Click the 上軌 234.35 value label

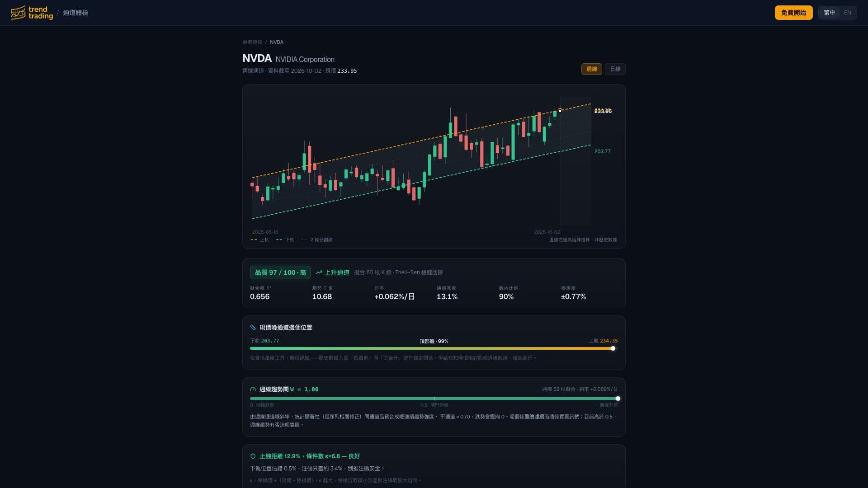tap(603, 341)
